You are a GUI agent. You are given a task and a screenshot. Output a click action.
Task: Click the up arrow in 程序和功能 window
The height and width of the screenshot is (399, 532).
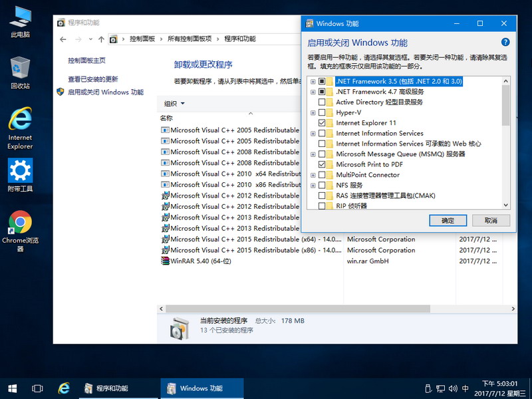pyautogui.click(x=101, y=39)
